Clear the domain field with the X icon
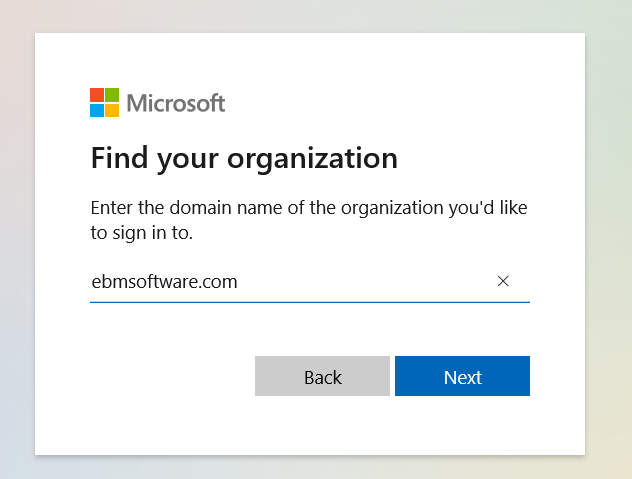Viewport: 632px width, 479px height. [503, 281]
